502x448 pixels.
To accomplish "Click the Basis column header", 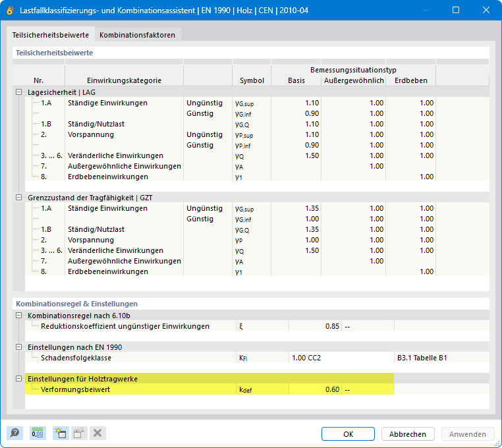I will (296, 80).
